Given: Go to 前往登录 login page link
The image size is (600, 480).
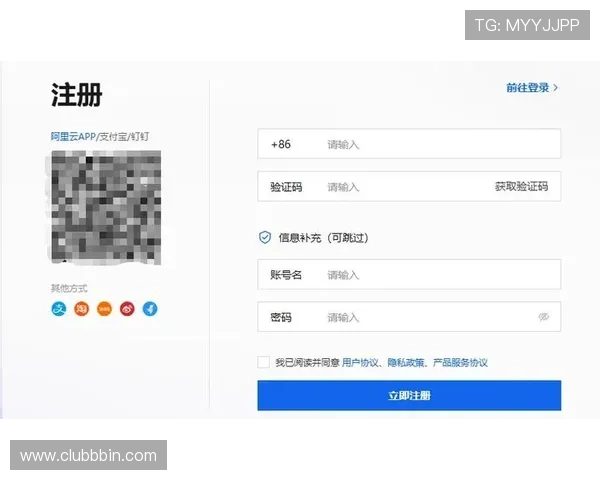Looking at the screenshot, I should coord(528,88).
